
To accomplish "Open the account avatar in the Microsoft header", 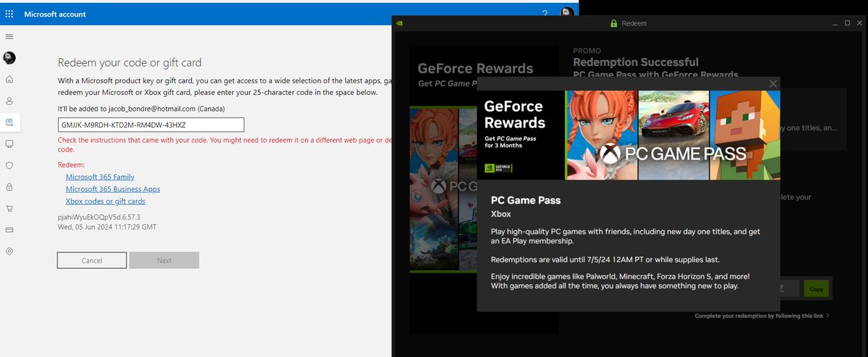I will (x=568, y=14).
